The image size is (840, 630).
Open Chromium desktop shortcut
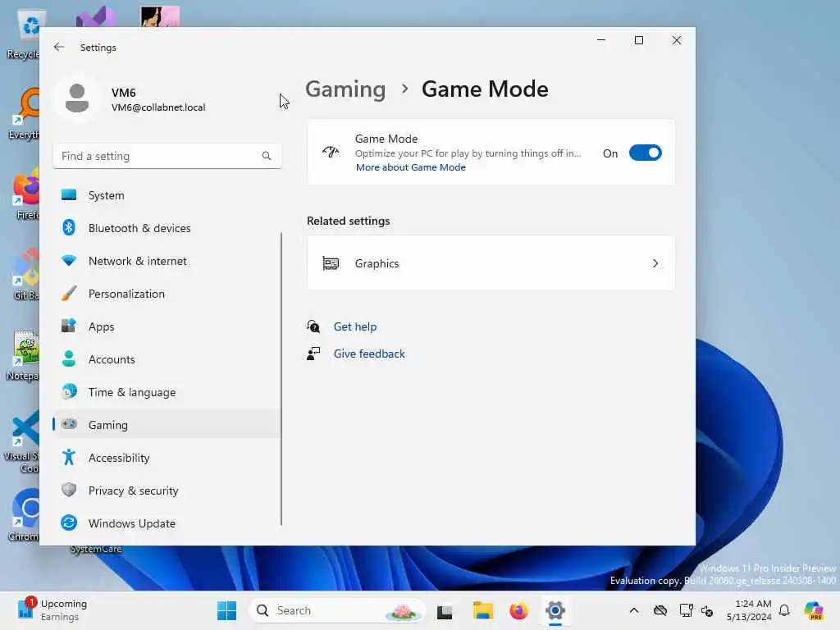pos(25,515)
